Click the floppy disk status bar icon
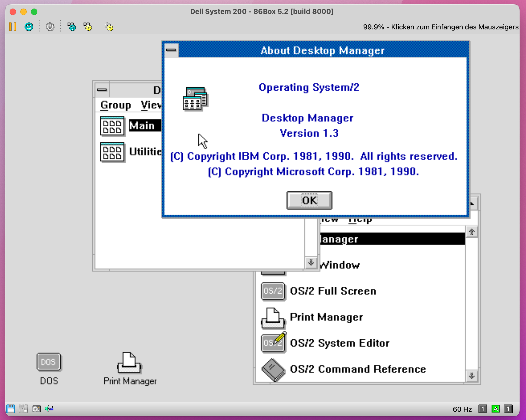This screenshot has height=420, width=526. coord(11,409)
